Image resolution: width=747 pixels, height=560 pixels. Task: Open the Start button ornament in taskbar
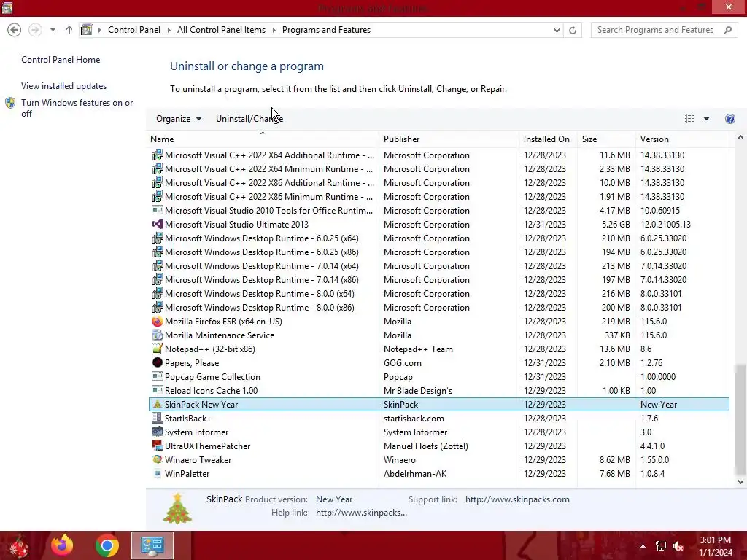pos(19,545)
